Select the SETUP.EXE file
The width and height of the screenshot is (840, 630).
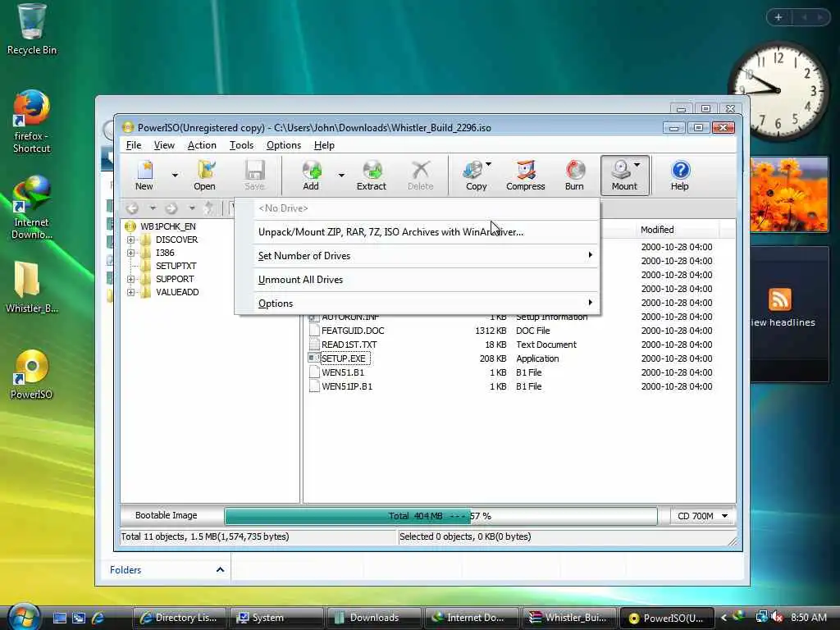coord(344,358)
